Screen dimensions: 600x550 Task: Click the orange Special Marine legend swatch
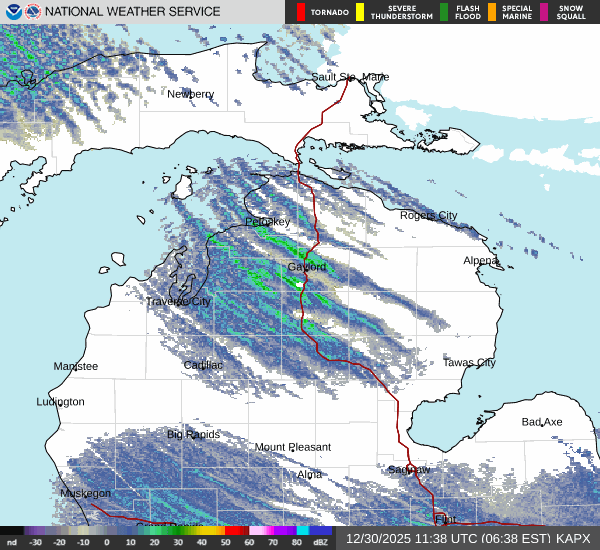(492, 12)
